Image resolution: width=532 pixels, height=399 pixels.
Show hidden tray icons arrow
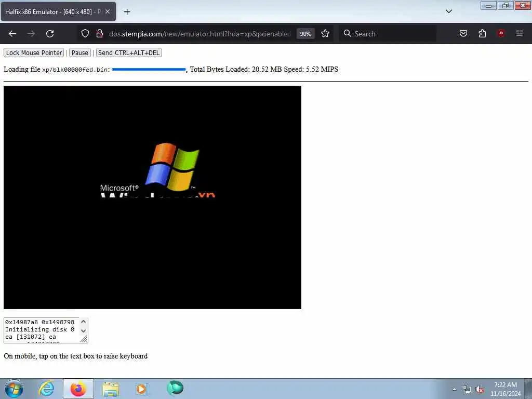click(454, 390)
